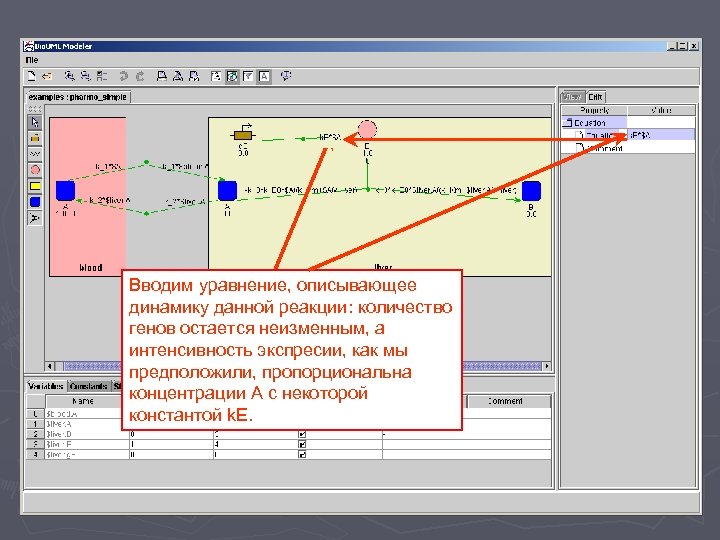
Task: Click the first of the three generate-model toolbar icons
Action: point(162,76)
